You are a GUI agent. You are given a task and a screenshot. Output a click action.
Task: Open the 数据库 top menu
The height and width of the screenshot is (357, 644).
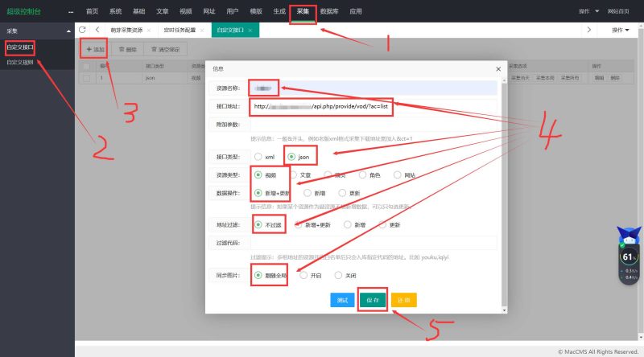pos(328,12)
